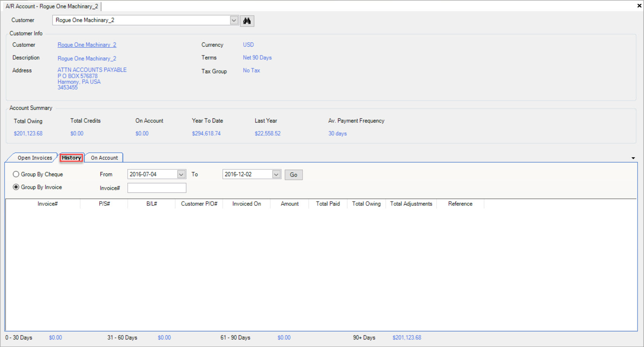The image size is (644, 347).
Task: Sort by Total Owing column header
Action: pyautogui.click(x=366, y=204)
